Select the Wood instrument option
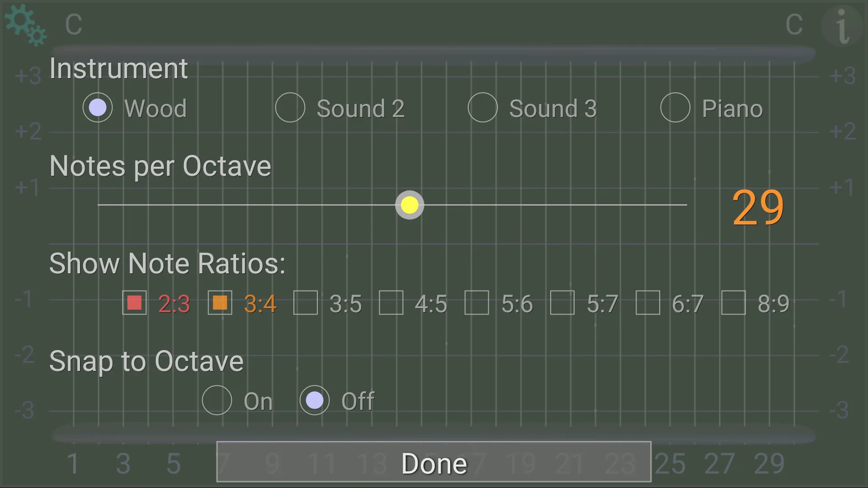 (97, 107)
